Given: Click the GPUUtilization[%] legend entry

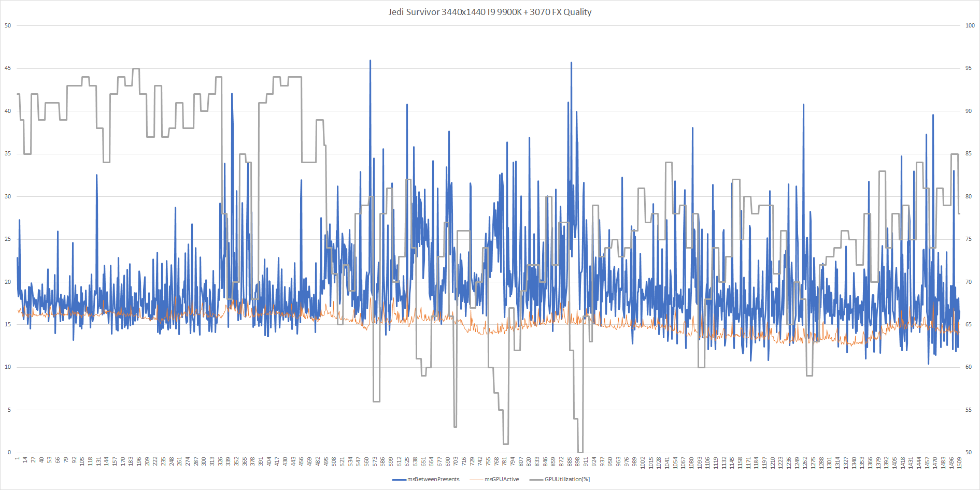Looking at the screenshot, I should coord(560,479).
